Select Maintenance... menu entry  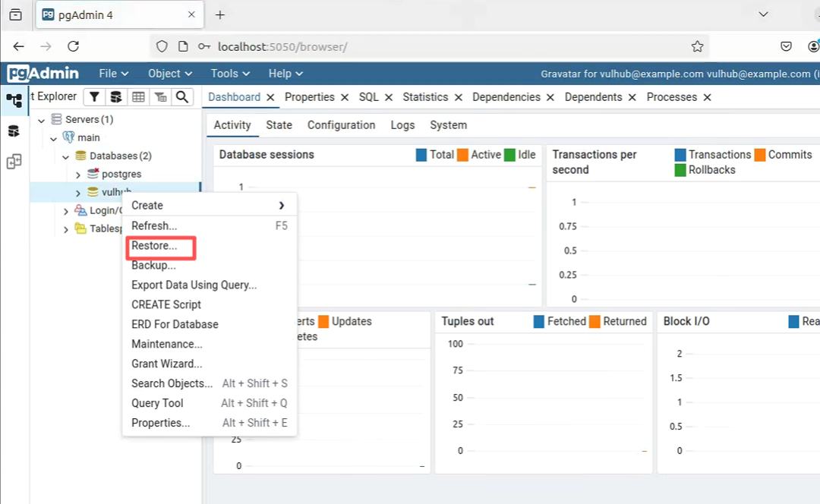[210, 344]
